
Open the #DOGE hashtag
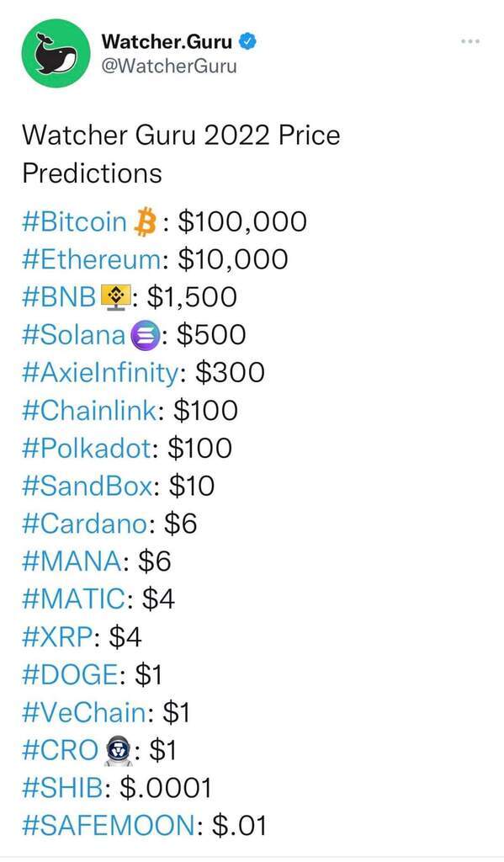[71, 674]
